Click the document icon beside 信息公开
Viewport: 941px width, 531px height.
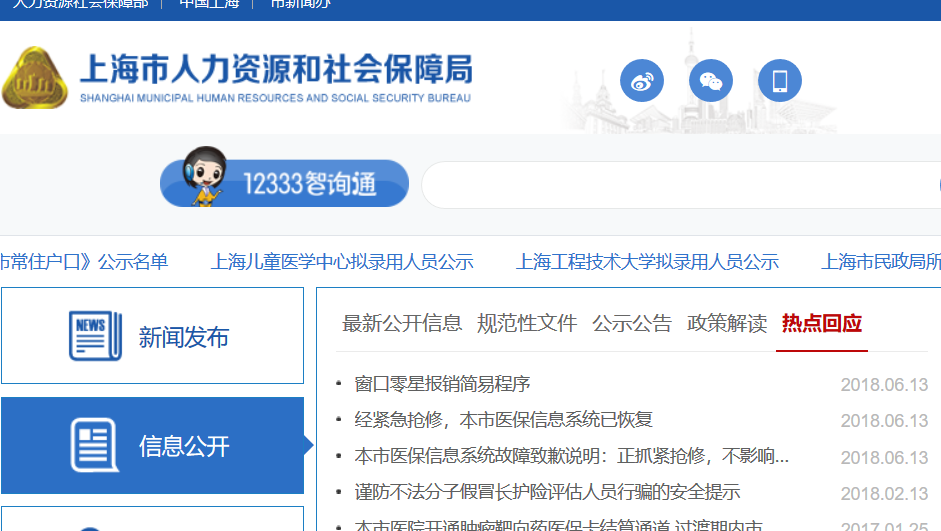coord(94,445)
